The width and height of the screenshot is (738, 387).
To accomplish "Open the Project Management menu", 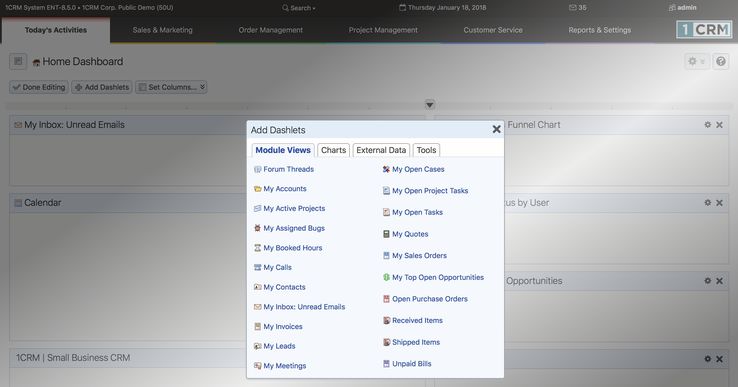I will pyautogui.click(x=383, y=30).
